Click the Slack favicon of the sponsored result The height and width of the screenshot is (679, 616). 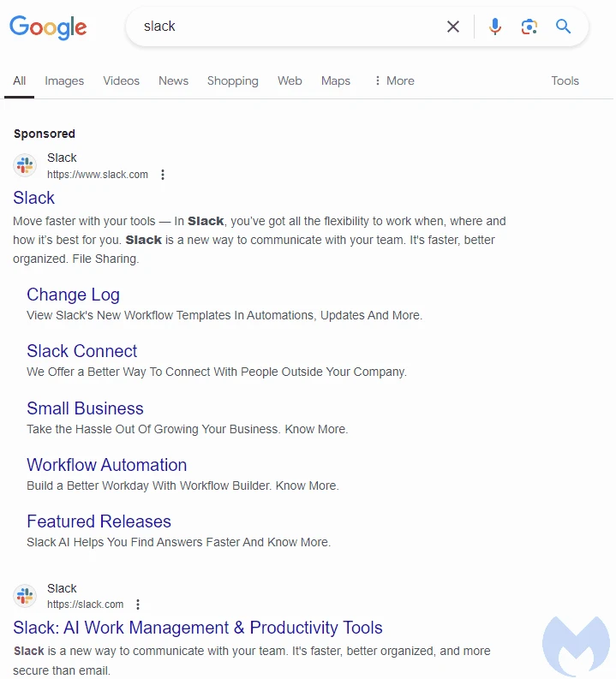25,165
